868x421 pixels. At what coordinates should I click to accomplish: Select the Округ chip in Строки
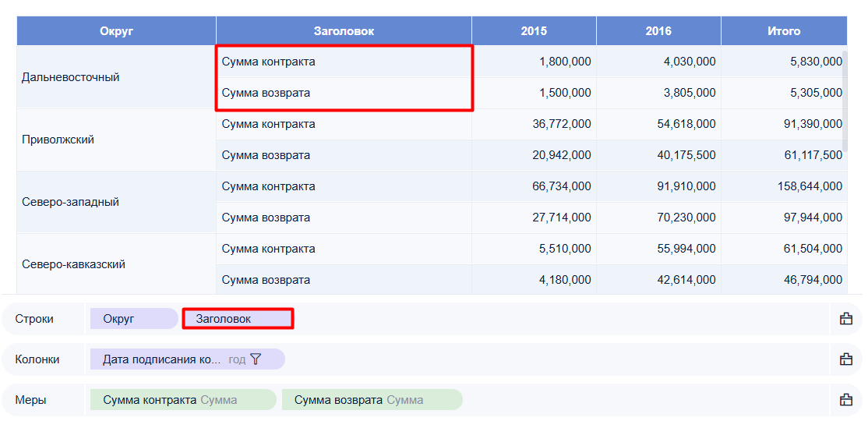(133, 319)
